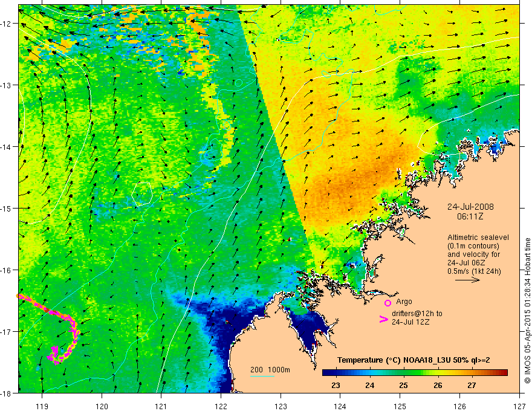This screenshot has height=411, width=532.
Task: Click the magenta Argo circle legend symbol
Action: 388,303
